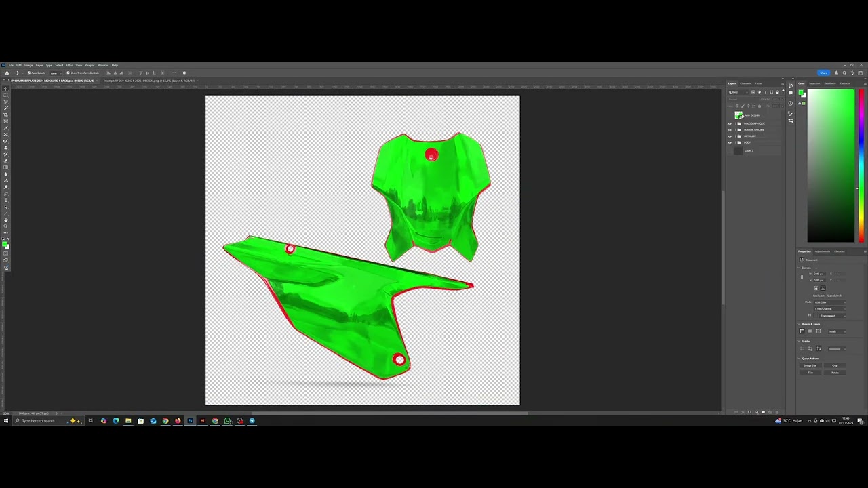Select the Hand tool
Viewport: 868px width, 488px height.
5,220
